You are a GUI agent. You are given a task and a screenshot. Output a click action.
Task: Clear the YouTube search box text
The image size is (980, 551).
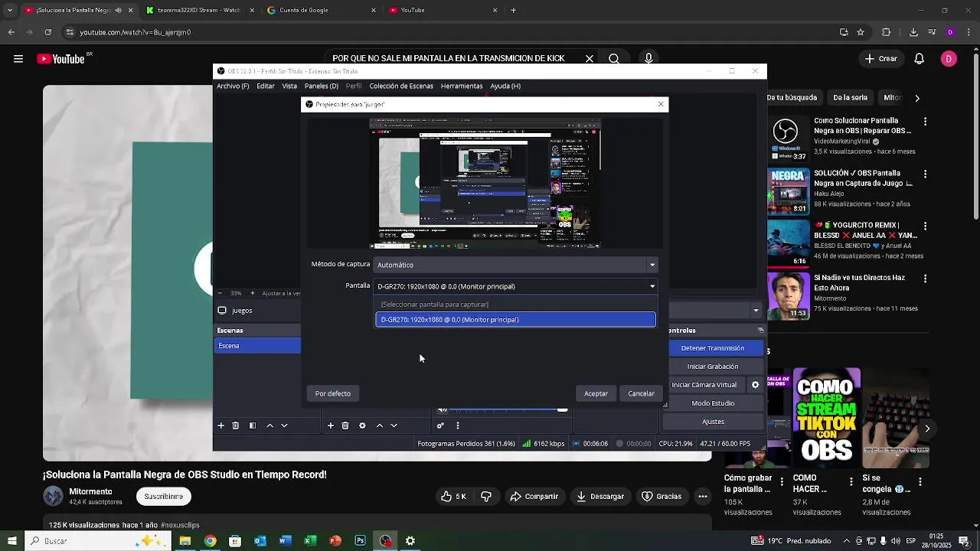[x=590, y=59]
